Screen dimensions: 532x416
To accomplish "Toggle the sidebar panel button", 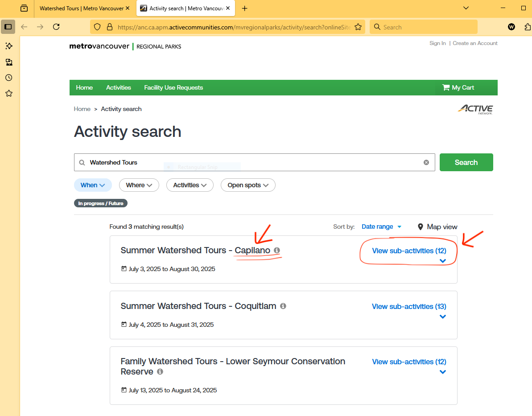I will pyautogui.click(x=8, y=27).
